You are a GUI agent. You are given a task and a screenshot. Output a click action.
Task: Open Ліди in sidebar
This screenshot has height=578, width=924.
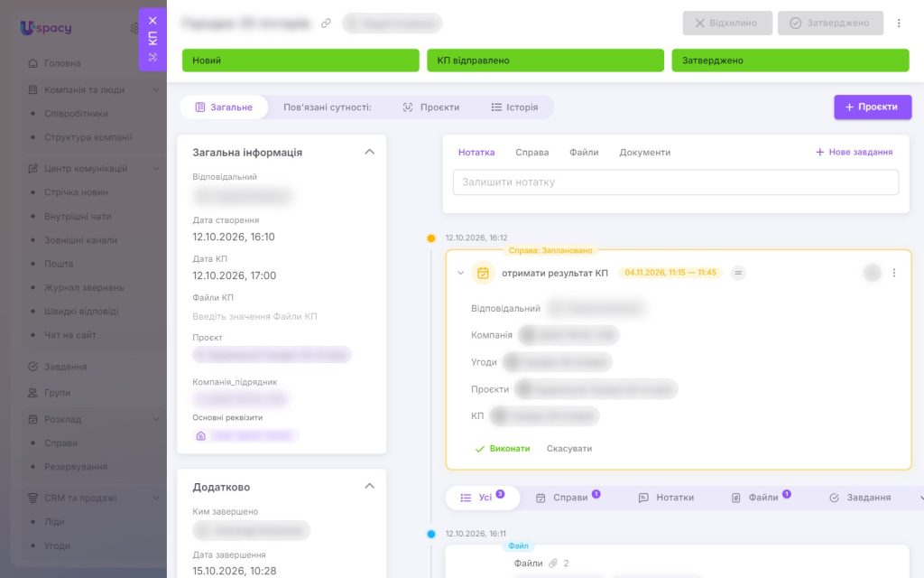click(54, 521)
